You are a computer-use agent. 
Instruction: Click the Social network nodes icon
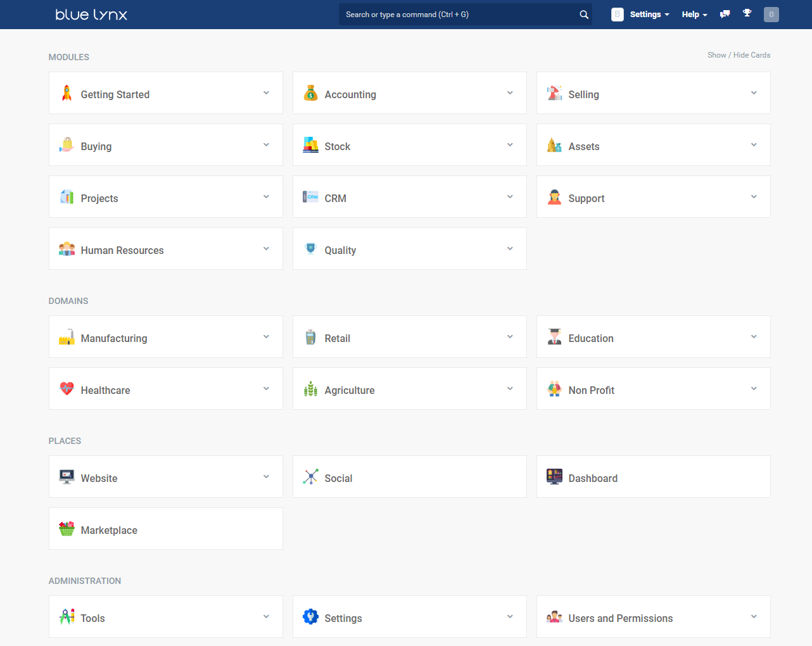click(x=310, y=477)
